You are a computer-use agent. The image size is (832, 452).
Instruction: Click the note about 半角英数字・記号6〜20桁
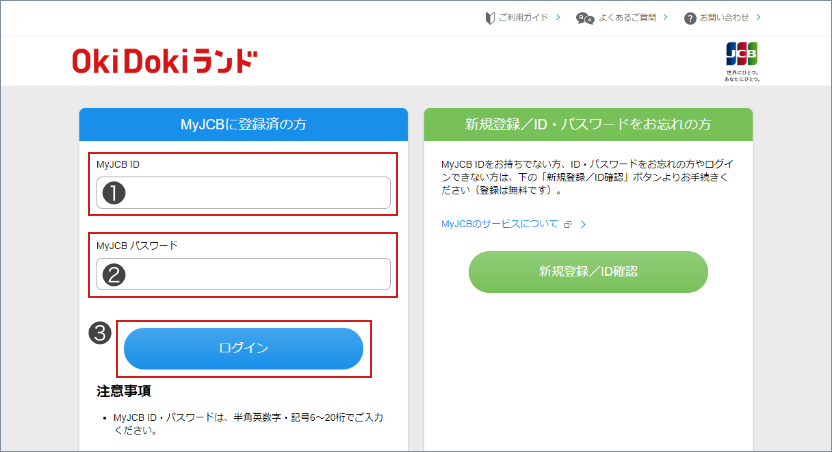(x=248, y=424)
